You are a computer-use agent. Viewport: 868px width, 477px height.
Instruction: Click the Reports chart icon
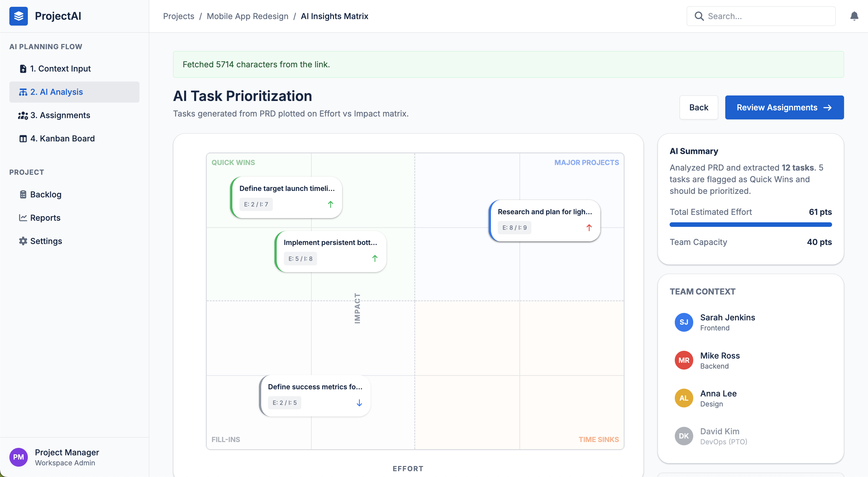coord(23,217)
